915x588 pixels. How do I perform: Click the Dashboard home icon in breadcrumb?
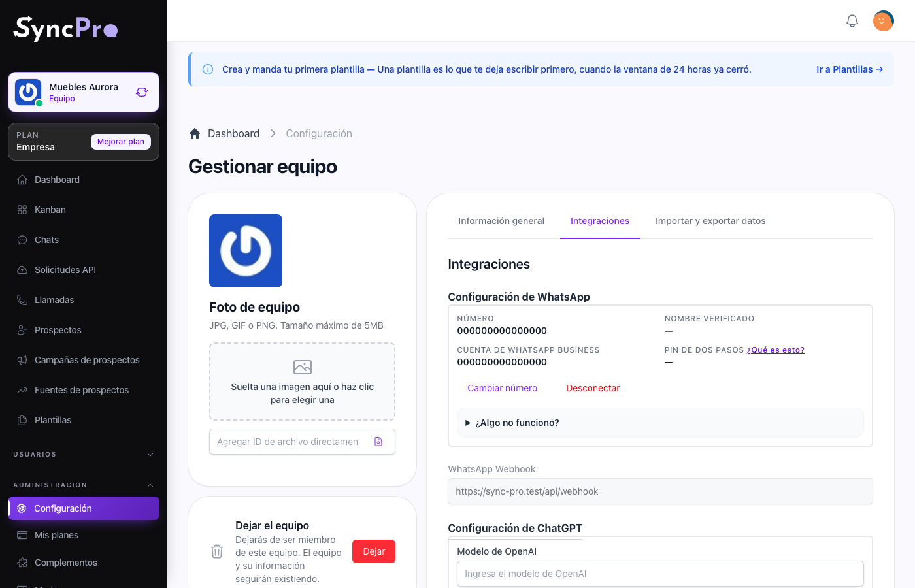pos(195,133)
